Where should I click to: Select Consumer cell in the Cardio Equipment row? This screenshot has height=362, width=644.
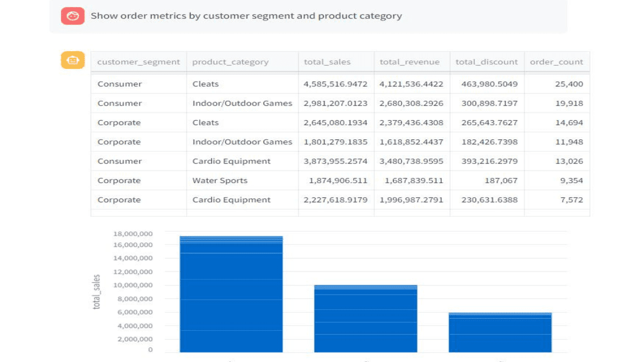tap(120, 161)
